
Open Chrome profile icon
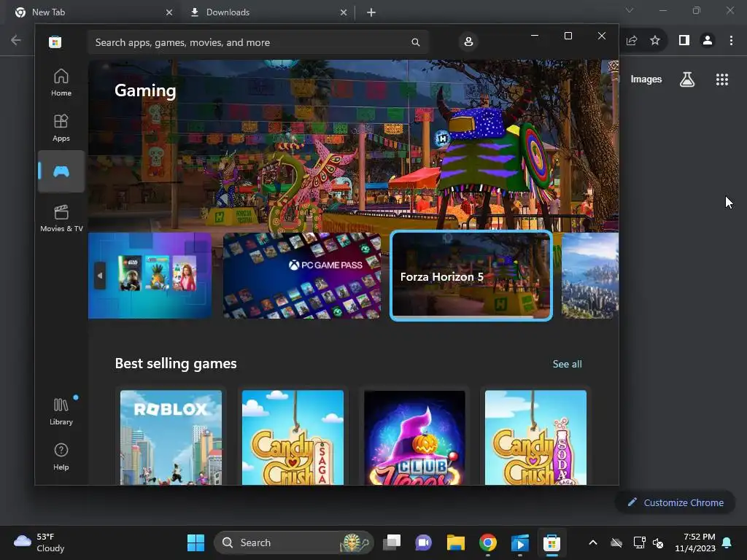click(x=708, y=41)
